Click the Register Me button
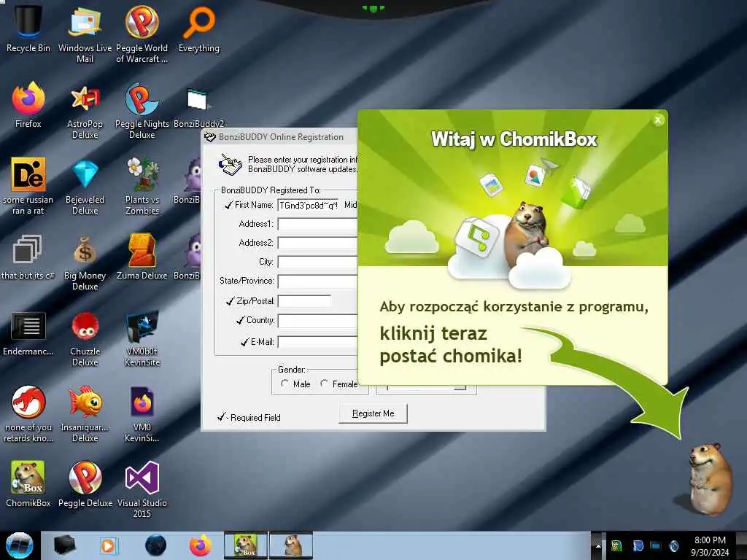 pos(373,413)
